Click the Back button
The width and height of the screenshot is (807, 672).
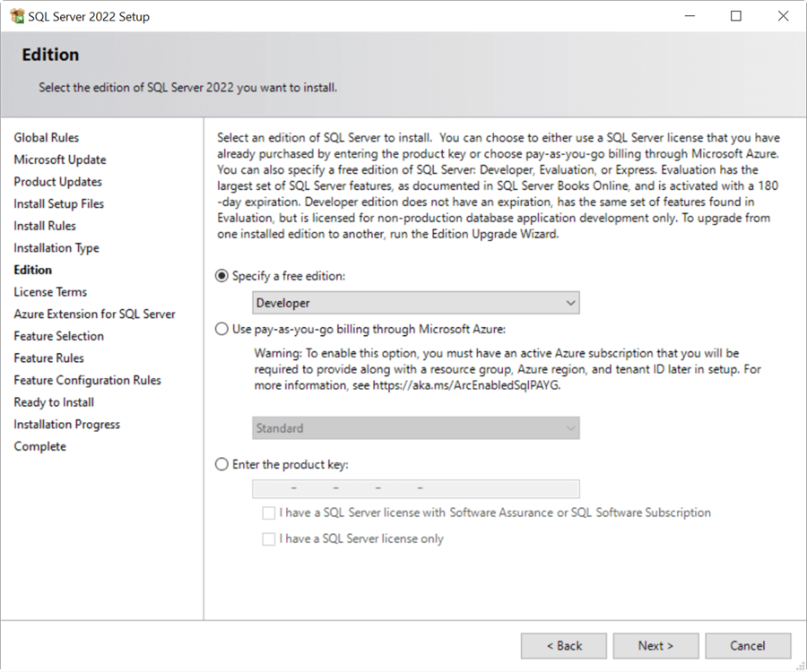(x=563, y=645)
